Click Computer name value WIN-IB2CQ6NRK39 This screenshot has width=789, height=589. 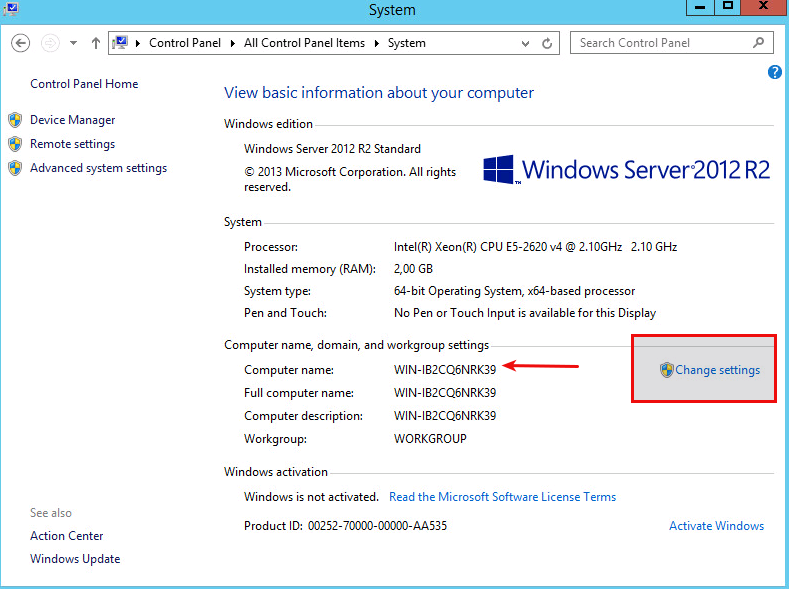pyautogui.click(x=445, y=370)
